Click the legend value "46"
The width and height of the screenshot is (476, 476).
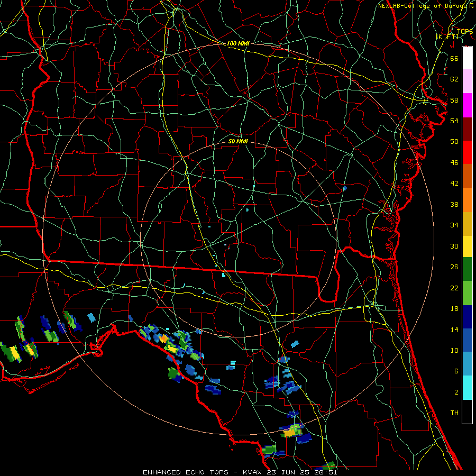click(454, 163)
